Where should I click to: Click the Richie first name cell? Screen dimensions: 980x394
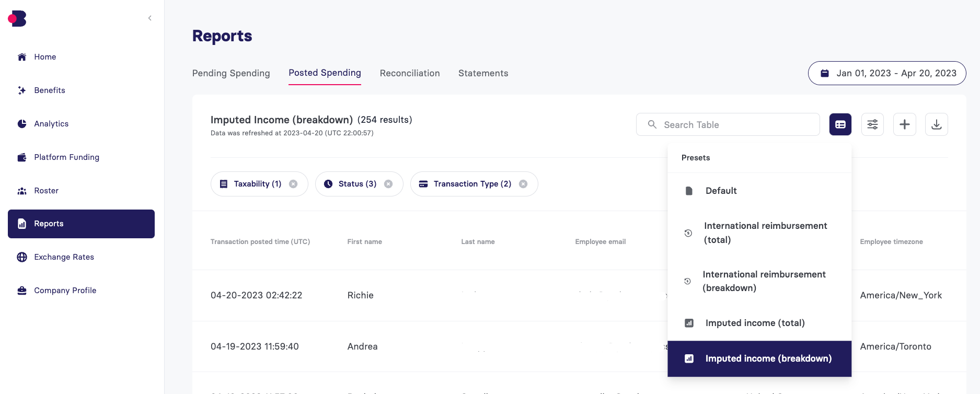pyautogui.click(x=361, y=295)
